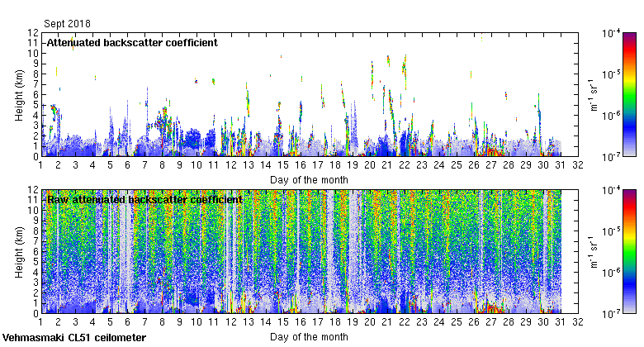
Task: Click the upper colorbar's m⁻¹ sr⁻¹ unit label
Action: click(x=592, y=94)
